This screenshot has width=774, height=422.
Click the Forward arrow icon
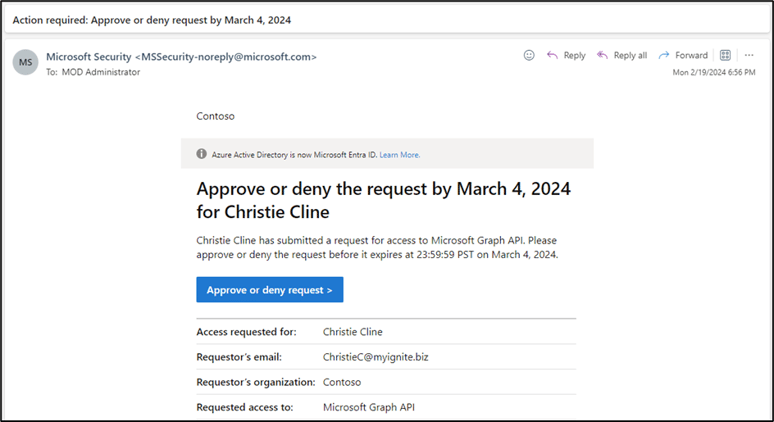click(x=664, y=55)
